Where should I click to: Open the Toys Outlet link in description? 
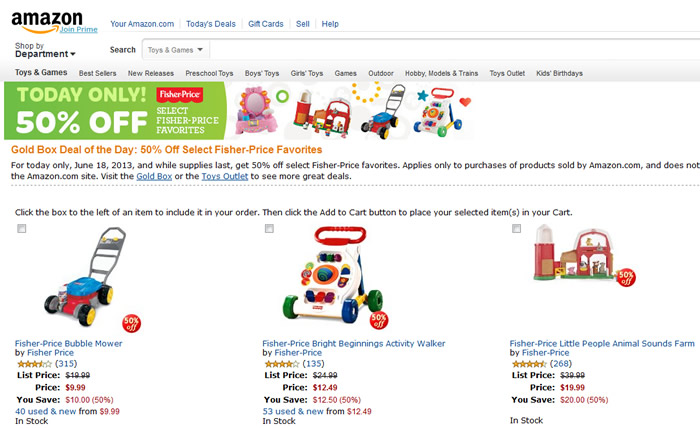(x=225, y=176)
